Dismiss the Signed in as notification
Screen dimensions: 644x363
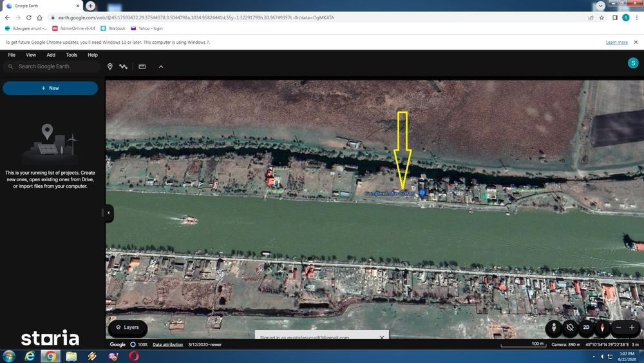pos(381,337)
